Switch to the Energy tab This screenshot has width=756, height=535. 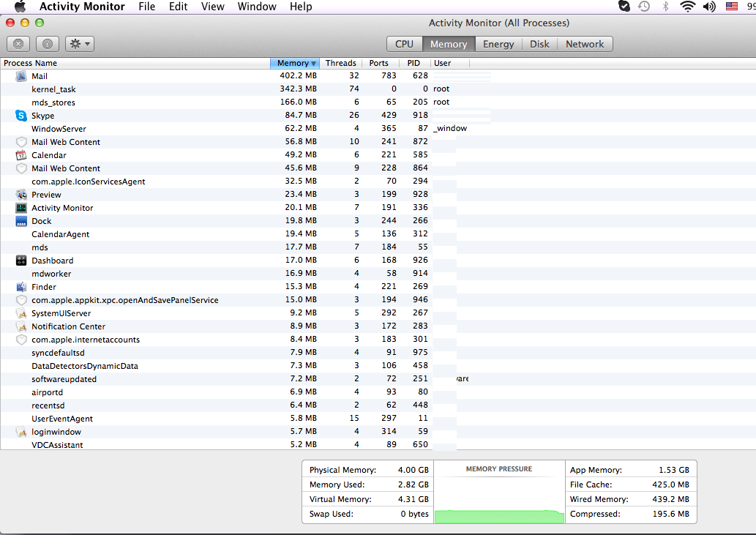(498, 44)
